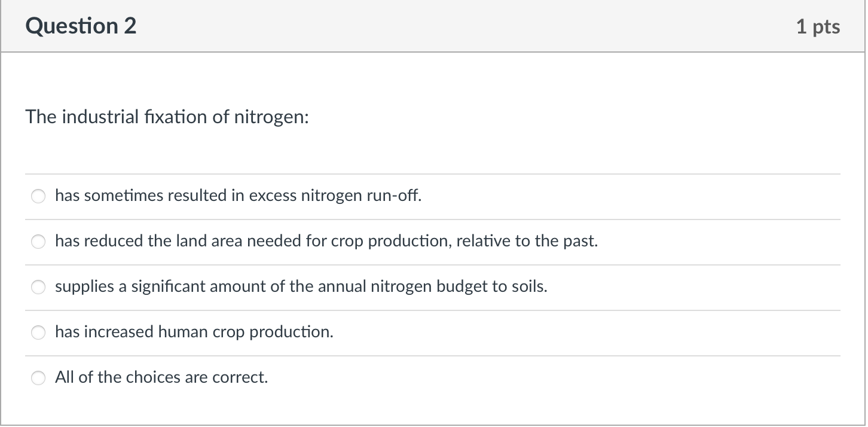
Task: Click the question header bar
Action: (434, 26)
